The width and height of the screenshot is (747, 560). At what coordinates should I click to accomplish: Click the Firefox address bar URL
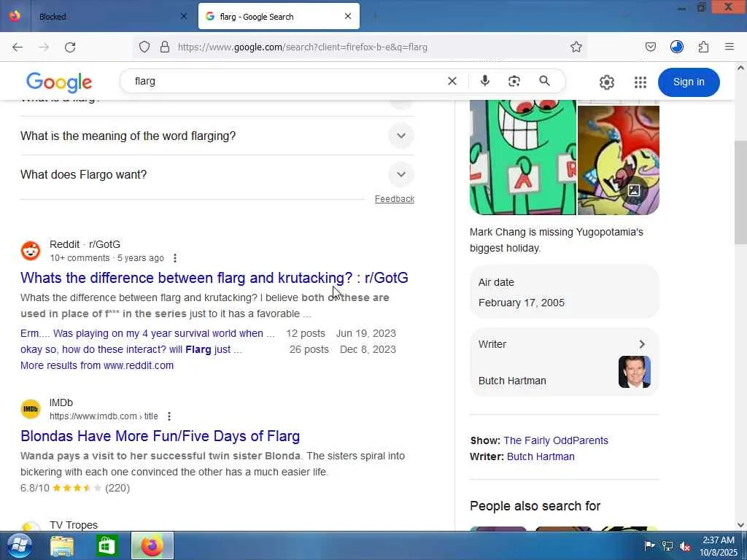[x=303, y=47]
